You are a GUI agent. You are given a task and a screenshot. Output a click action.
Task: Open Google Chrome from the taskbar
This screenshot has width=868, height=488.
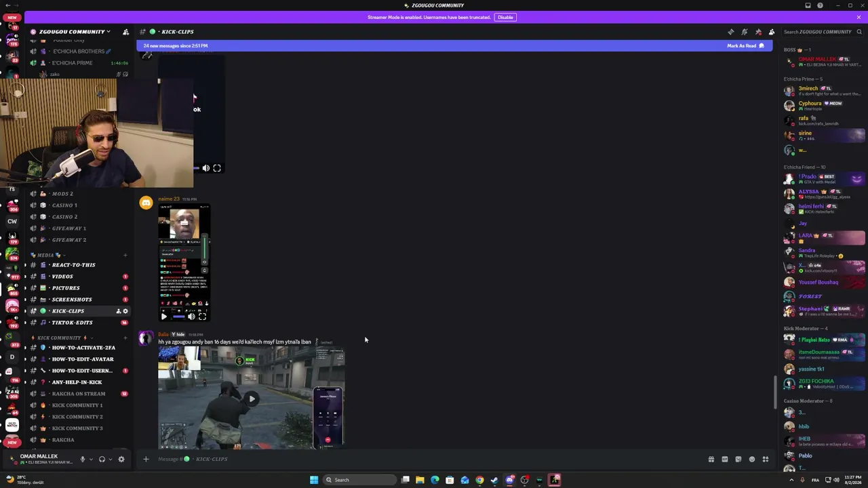[479, 480]
